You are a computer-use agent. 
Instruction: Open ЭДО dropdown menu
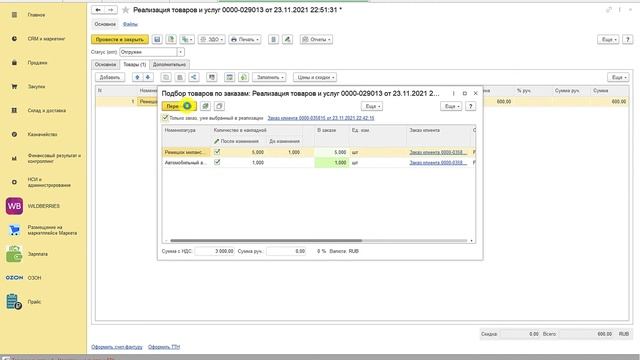(211, 40)
